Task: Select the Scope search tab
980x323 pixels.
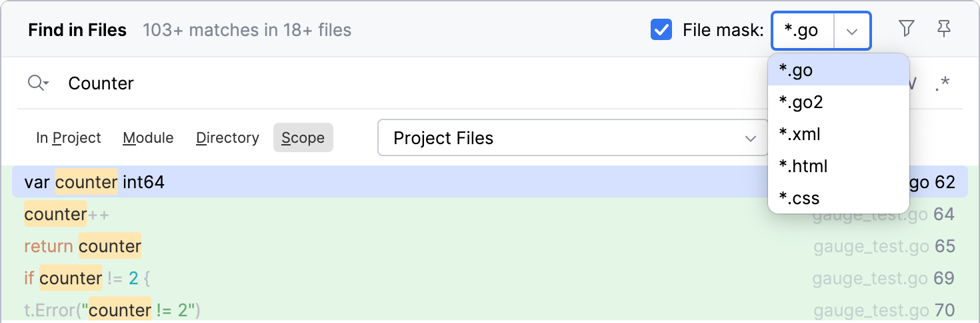Action: tap(303, 138)
